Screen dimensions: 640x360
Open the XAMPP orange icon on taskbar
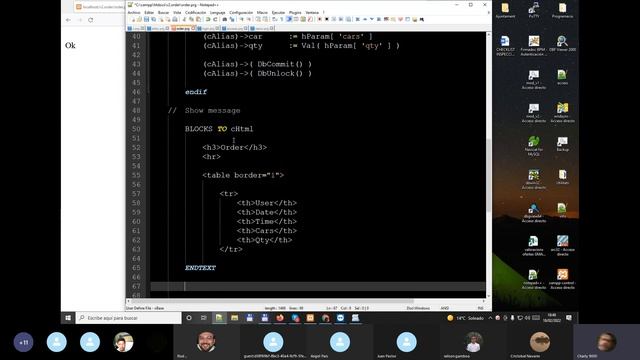point(310,318)
